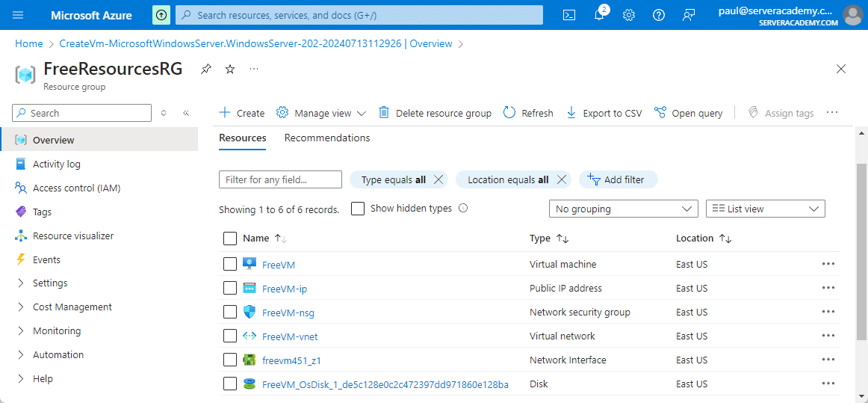Click Open query
Screen dimensions: 868x403
(x=688, y=113)
